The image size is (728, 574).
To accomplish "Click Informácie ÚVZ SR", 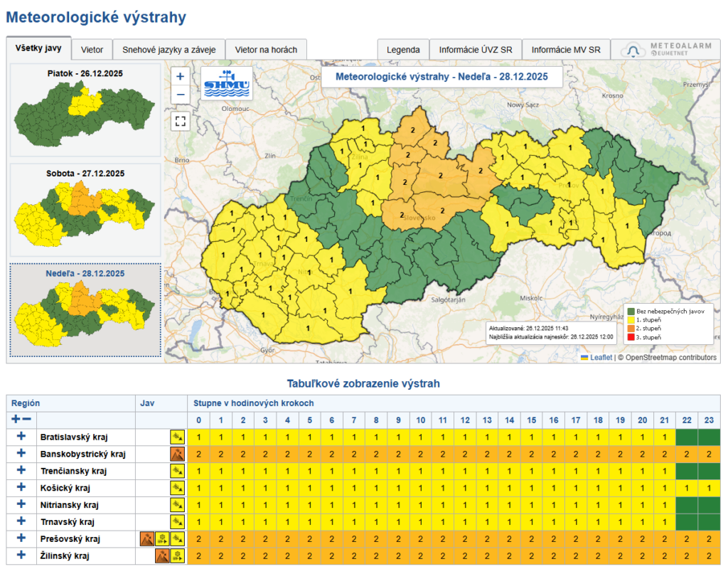I will 476,49.
